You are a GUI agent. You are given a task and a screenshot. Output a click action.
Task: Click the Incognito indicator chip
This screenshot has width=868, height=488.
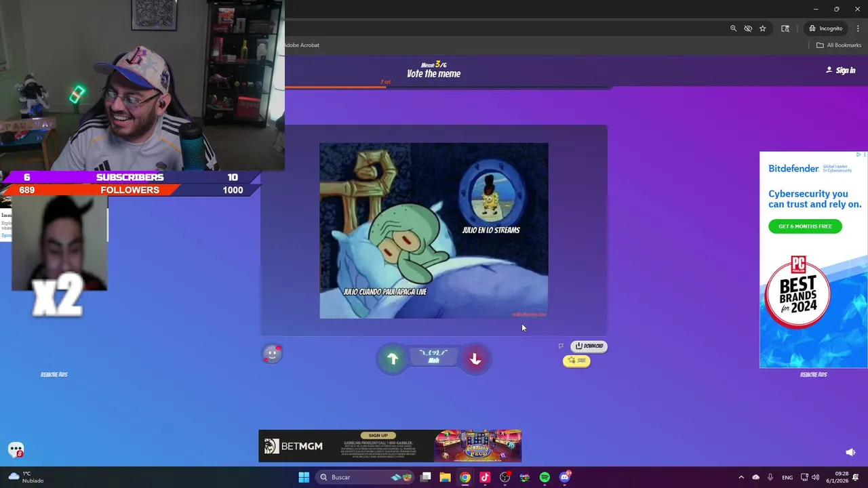(x=825, y=28)
